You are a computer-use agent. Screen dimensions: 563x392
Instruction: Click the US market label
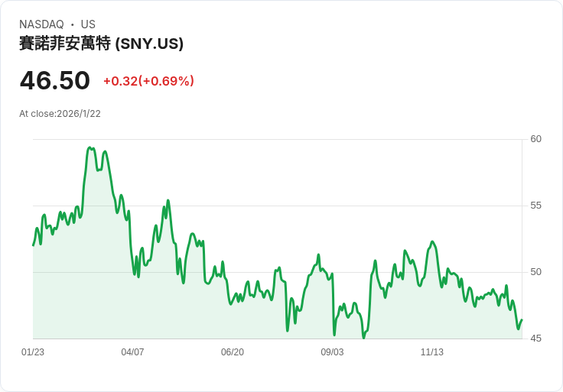pos(88,24)
